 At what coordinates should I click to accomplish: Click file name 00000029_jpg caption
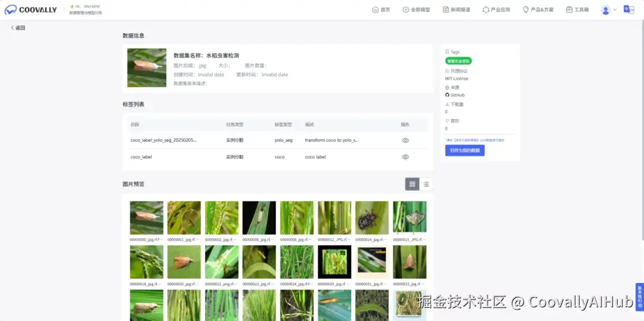pyautogui.click(x=335, y=283)
